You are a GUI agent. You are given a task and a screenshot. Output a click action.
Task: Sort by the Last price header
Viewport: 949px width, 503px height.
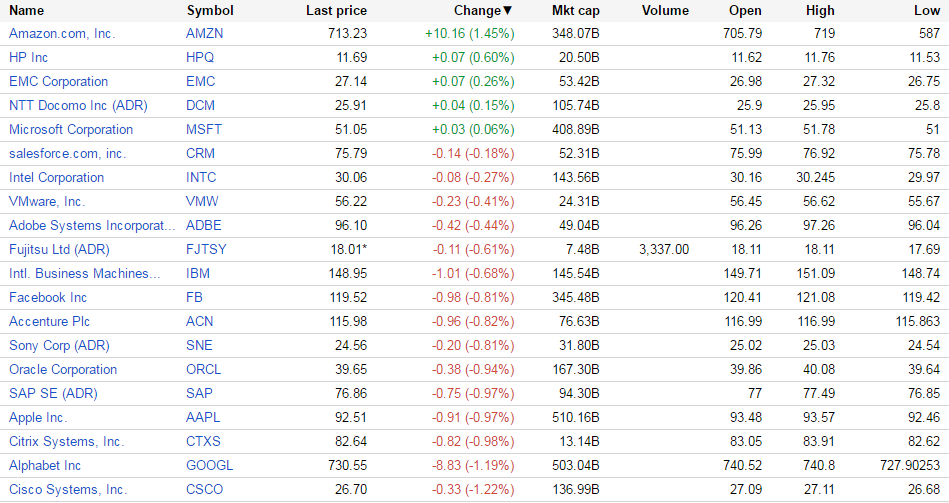pos(336,11)
